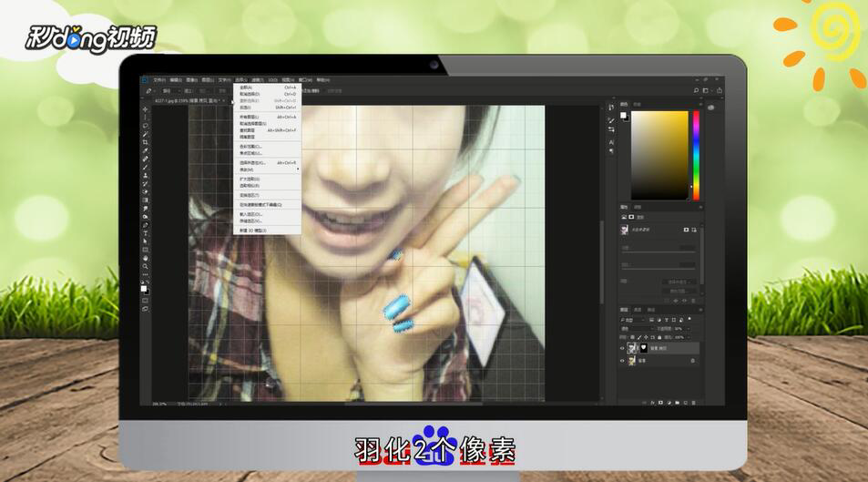Expand the 修改(M) submenu arrow
The width and height of the screenshot is (868, 482).
(x=298, y=169)
